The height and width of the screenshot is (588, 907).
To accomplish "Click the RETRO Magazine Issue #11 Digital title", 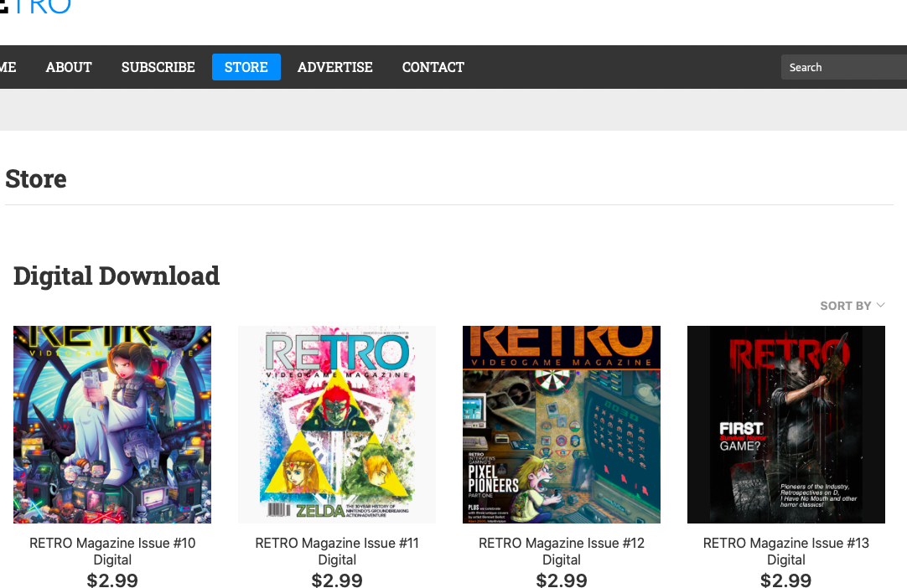I will click(x=337, y=551).
